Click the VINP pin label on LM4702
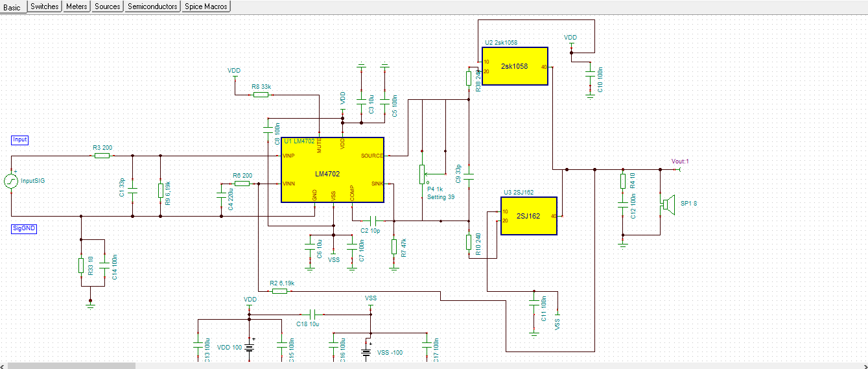The height and width of the screenshot is (369, 868). tap(289, 156)
